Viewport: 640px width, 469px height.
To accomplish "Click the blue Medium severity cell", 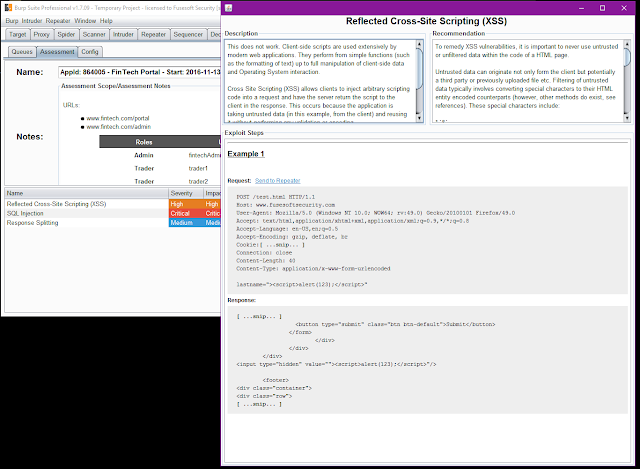I will [x=186, y=223].
